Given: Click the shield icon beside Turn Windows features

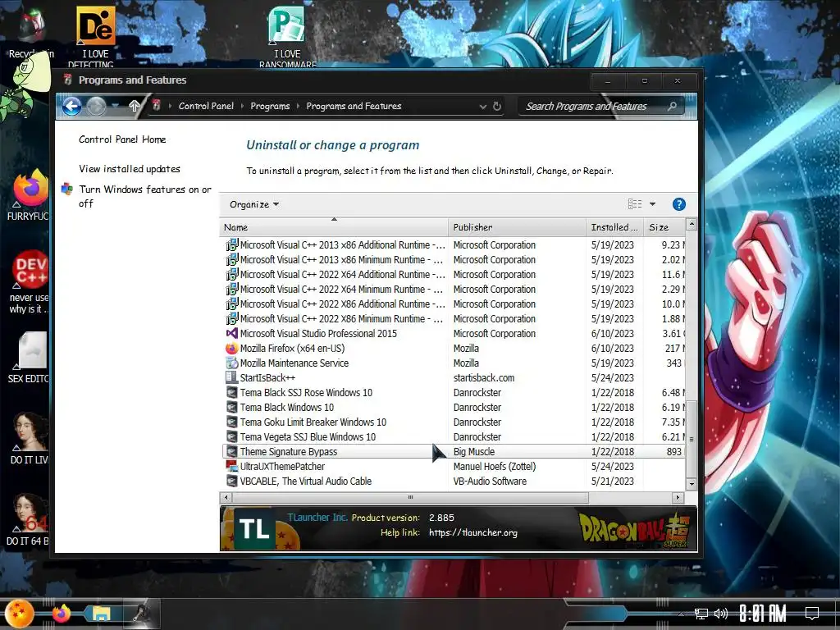Looking at the screenshot, I should (x=67, y=189).
